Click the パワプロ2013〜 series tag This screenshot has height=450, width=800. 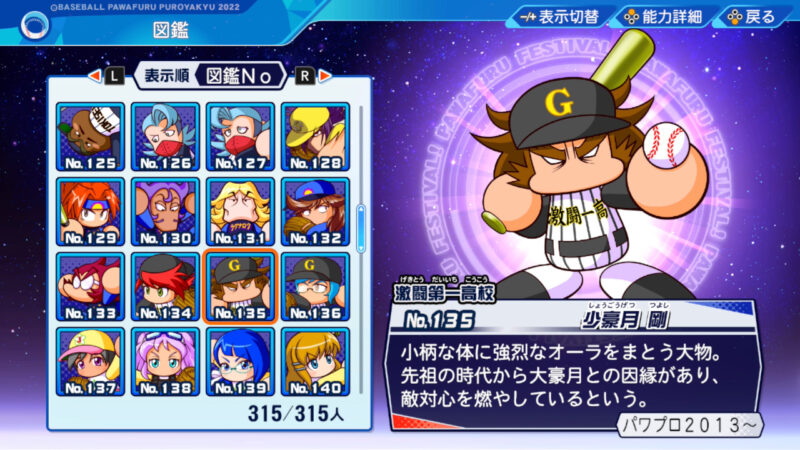[x=689, y=424]
